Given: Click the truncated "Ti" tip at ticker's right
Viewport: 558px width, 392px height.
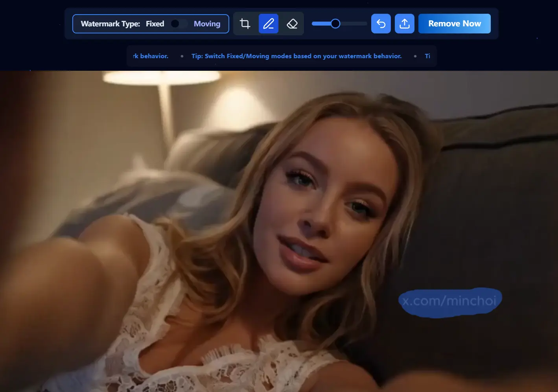Looking at the screenshot, I should [427, 56].
